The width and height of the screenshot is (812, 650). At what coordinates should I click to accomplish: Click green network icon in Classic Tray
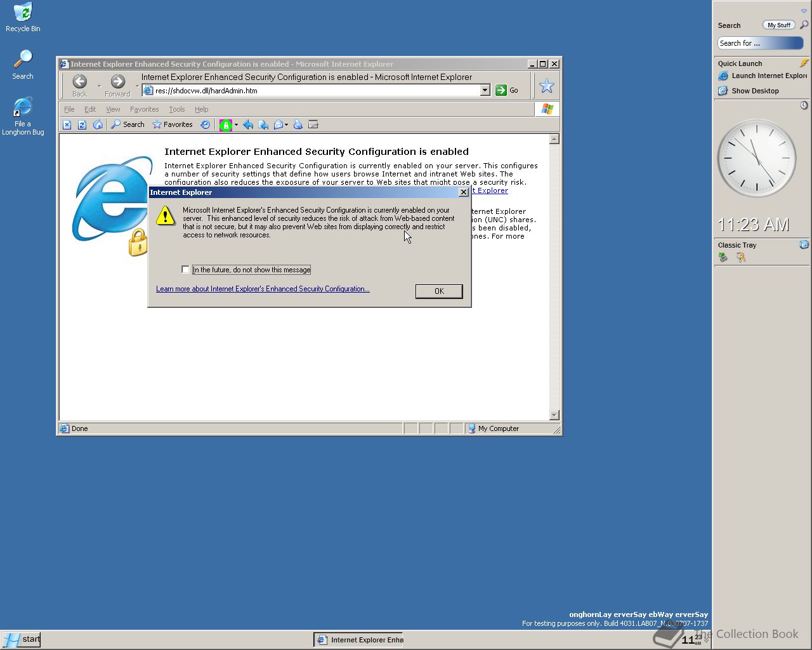[723, 257]
